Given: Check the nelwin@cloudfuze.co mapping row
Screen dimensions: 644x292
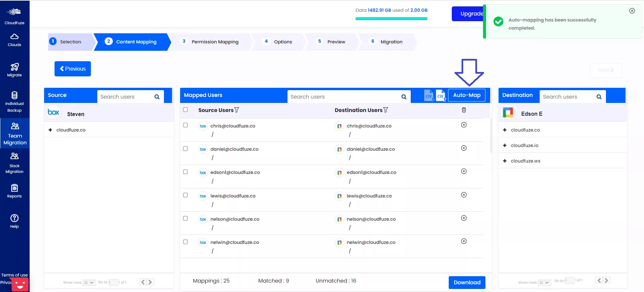Looking at the screenshot, I should 185,242.
